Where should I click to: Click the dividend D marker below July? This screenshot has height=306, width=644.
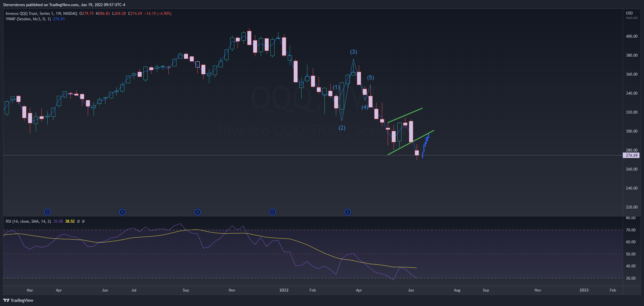122,212
